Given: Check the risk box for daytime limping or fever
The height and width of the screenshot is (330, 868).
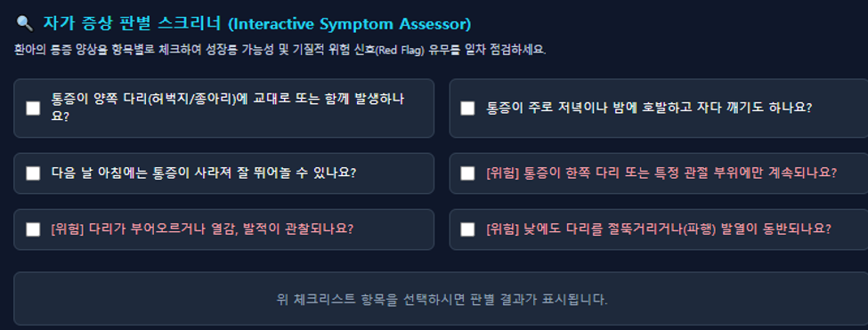Looking at the screenshot, I should pyautogui.click(x=467, y=229).
